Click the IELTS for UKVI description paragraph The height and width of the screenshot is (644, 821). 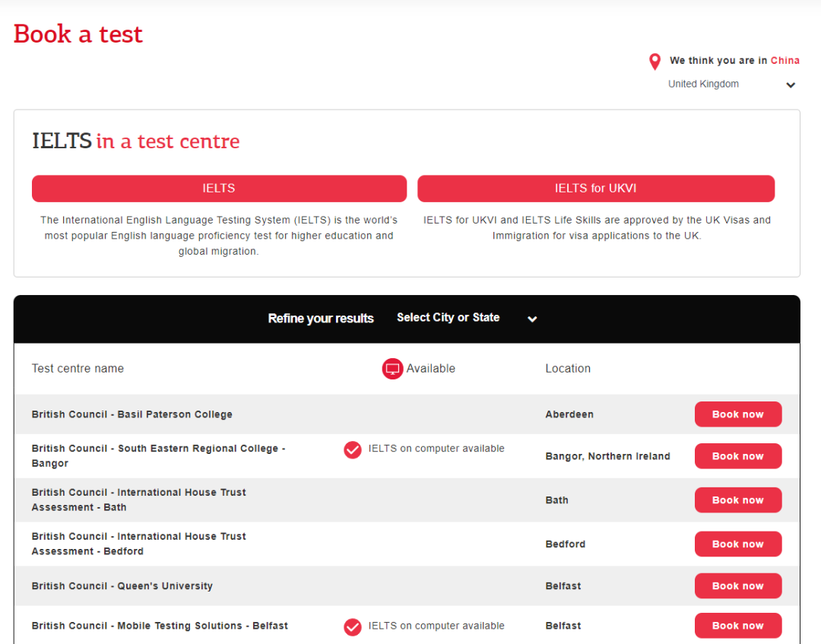597,228
